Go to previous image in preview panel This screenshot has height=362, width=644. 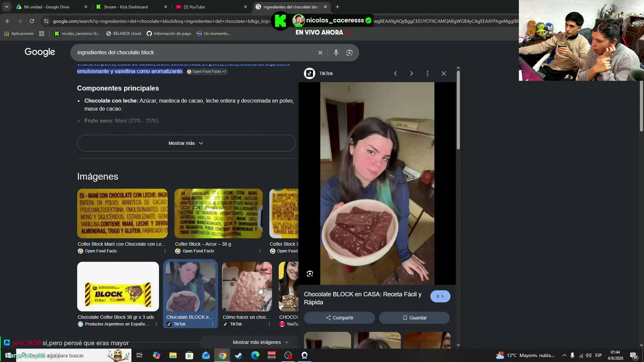tap(395, 73)
